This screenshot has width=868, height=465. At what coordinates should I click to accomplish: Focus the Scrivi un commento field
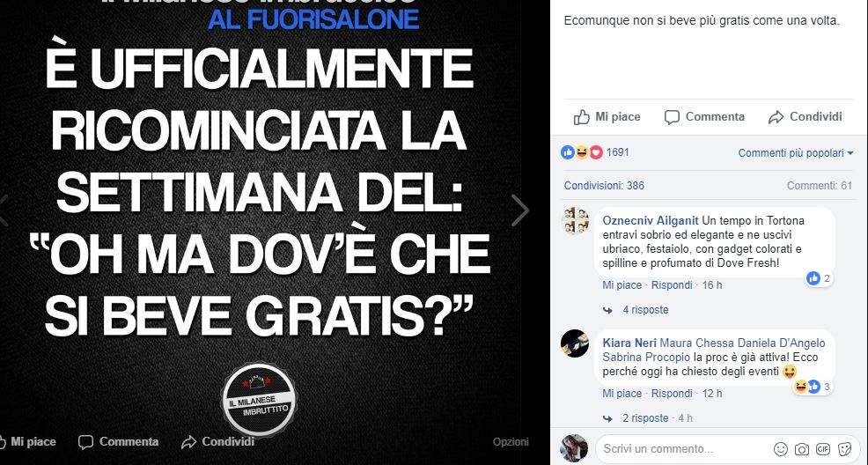(x=684, y=449)
